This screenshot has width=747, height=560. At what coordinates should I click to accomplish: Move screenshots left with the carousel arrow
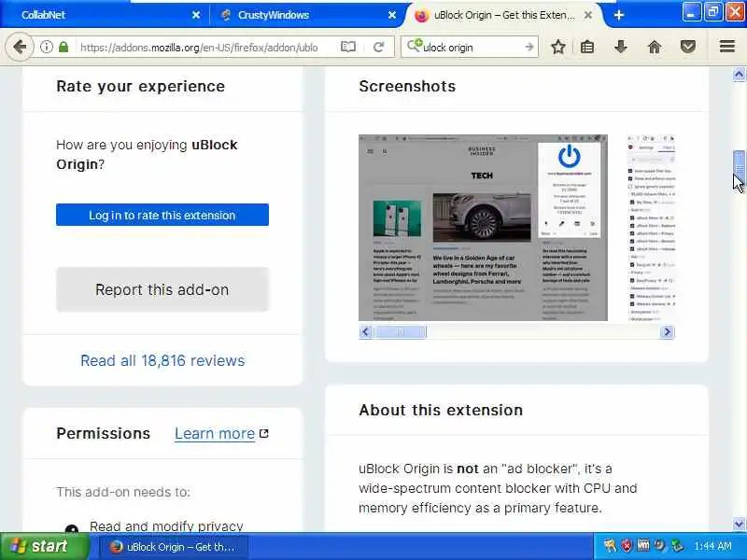coord(365,332)
